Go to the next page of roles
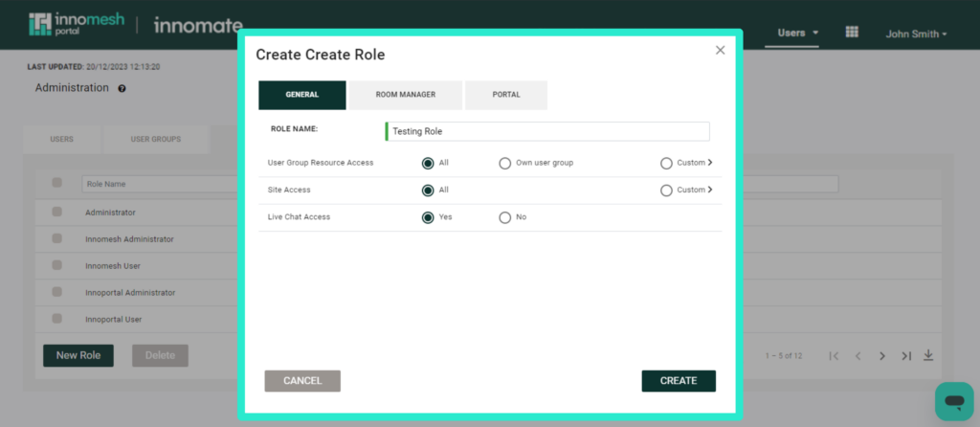980x427 pixels. 881,356
